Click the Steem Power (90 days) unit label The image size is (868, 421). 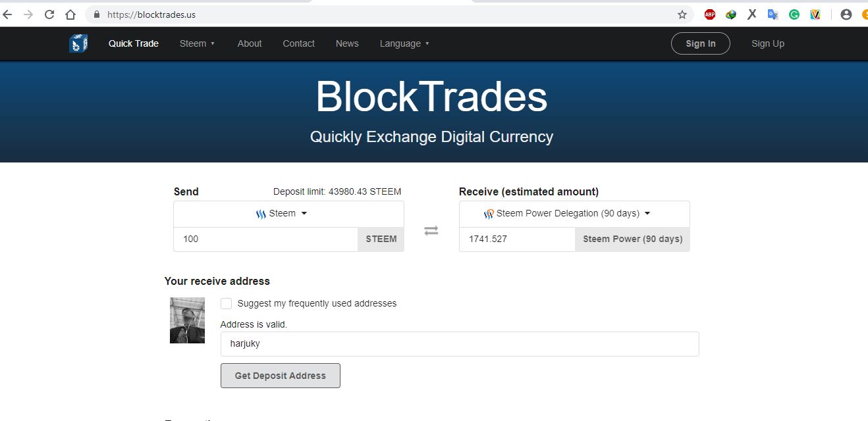tap(632, 239)
